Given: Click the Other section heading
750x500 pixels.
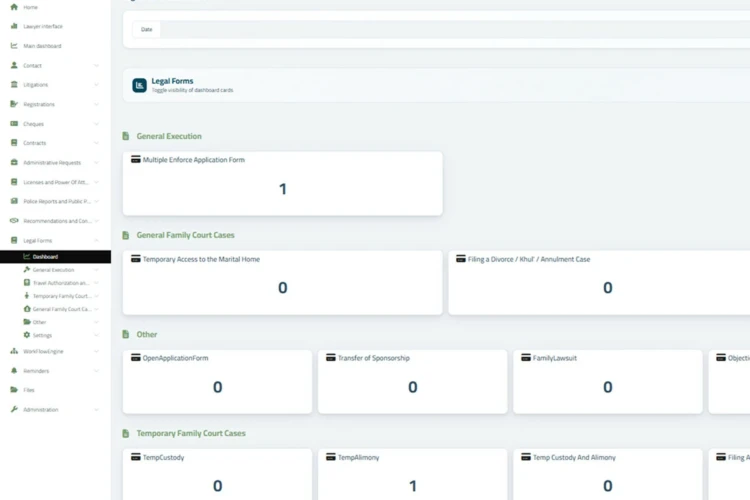Looking at the screenshot, I should click(x=147, y=334).
